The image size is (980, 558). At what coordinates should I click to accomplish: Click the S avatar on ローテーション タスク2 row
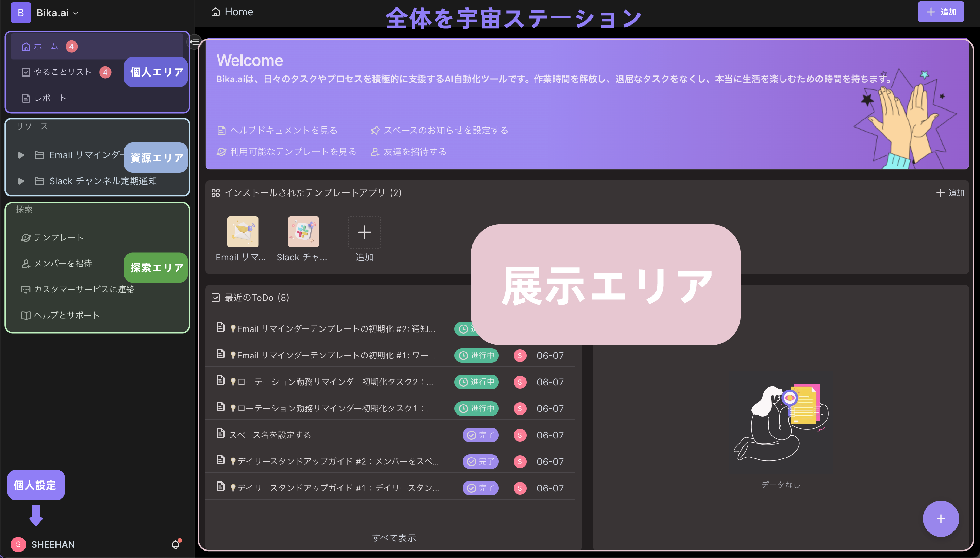(x=520, y=382)
